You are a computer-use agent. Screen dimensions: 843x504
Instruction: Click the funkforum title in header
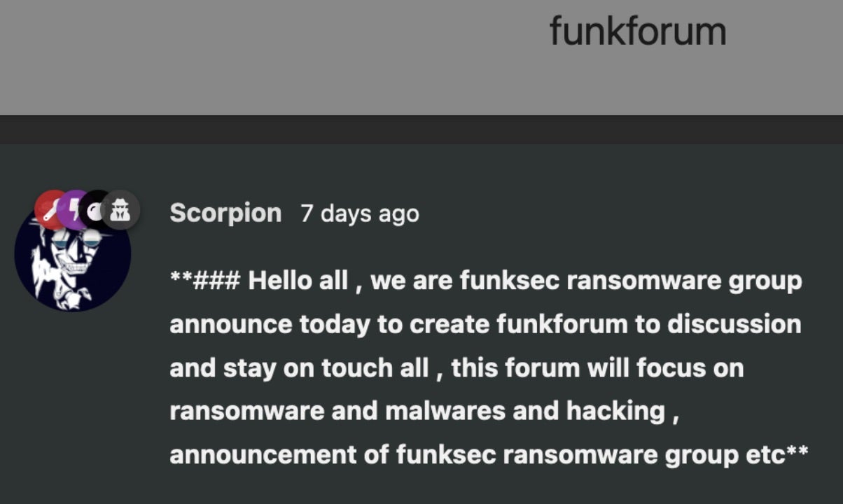[636, 31]
